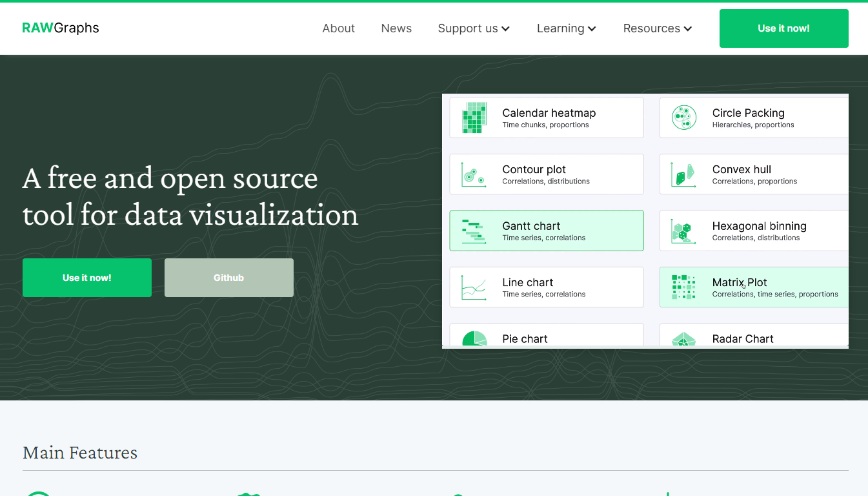868x496 pixels.
Task: Expand the Resources chevron arrow
Action: [x=687, y=28]
